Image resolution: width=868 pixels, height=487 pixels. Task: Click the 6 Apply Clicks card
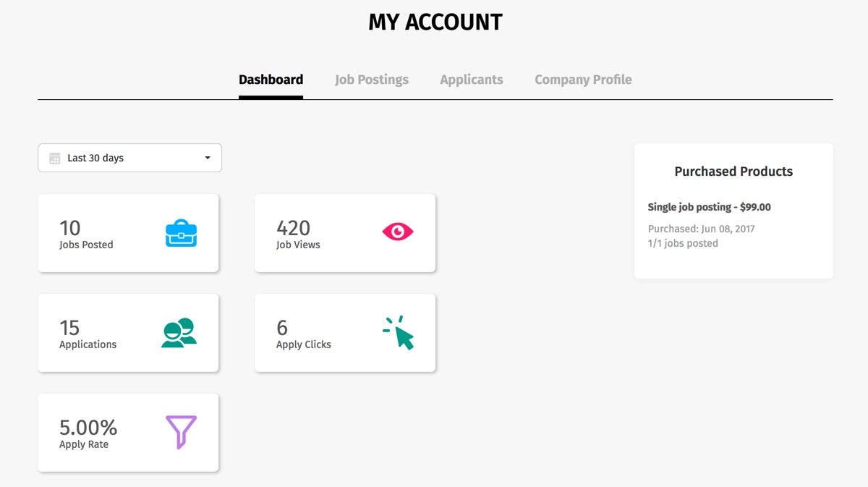coord(345,333)
